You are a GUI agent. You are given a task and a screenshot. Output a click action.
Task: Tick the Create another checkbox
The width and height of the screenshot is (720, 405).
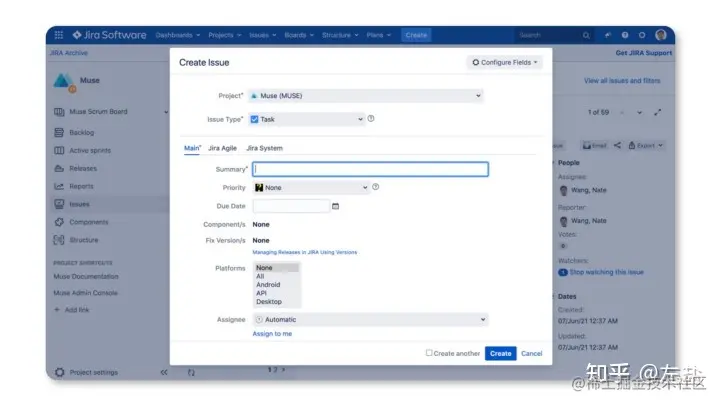click(x=429, y=353)
